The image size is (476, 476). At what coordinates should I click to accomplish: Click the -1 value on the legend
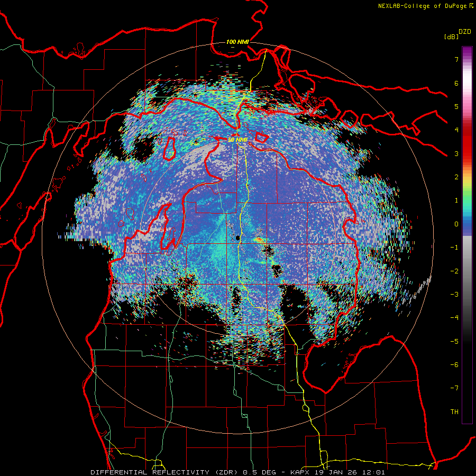coord(454,248)
